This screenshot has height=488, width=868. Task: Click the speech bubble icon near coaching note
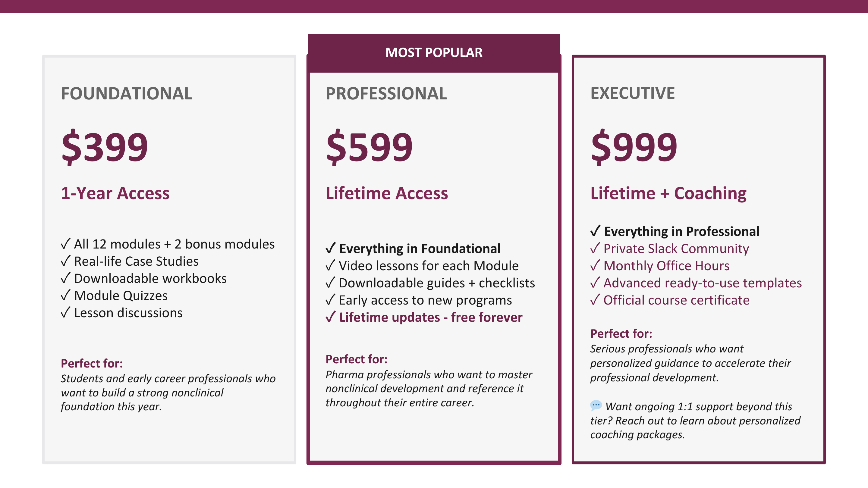[596, 405]
